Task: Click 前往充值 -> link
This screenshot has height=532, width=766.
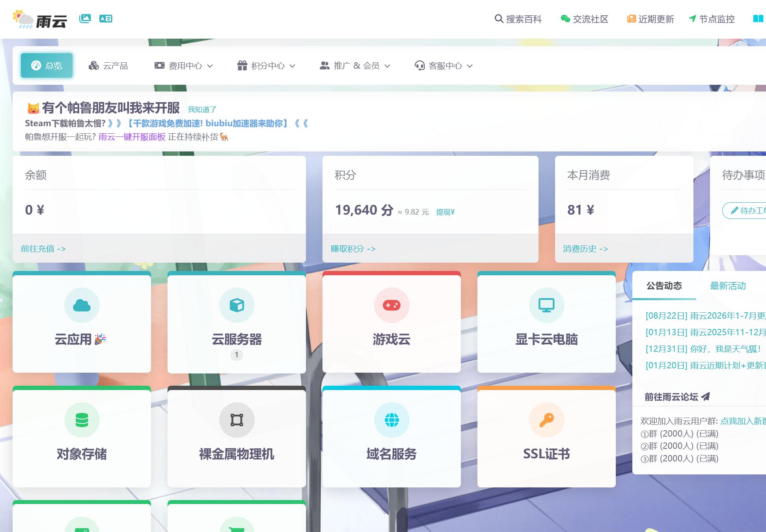Action: coord(43,249)
